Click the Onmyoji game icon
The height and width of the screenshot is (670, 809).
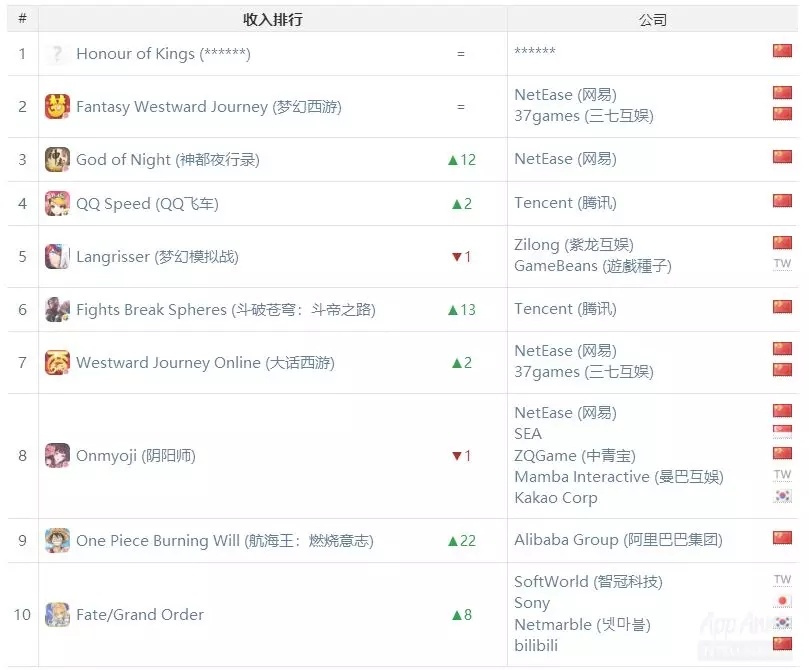tap(57, 456)
